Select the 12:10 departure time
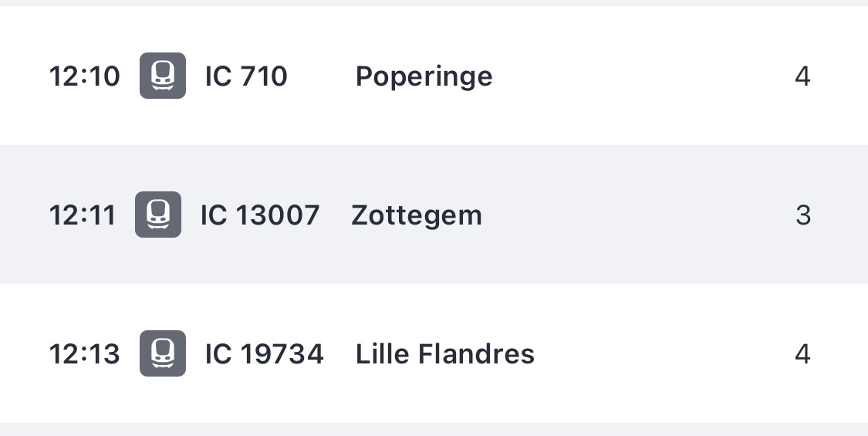The image size is (868, 436). tap(85, 76)
